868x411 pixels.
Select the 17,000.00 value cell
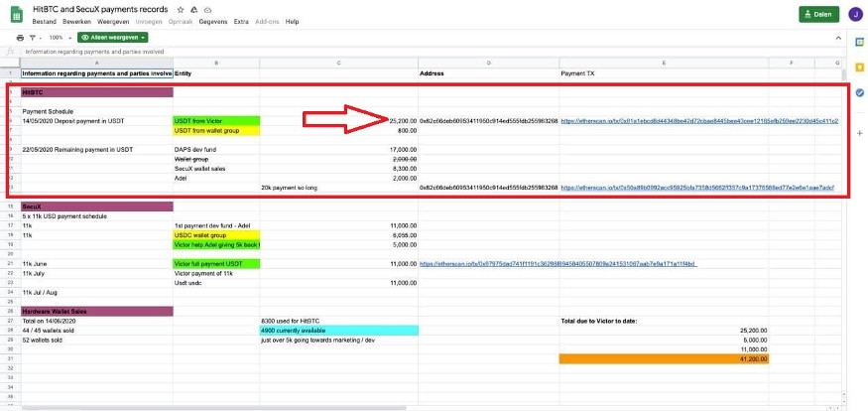click(339, 150)
